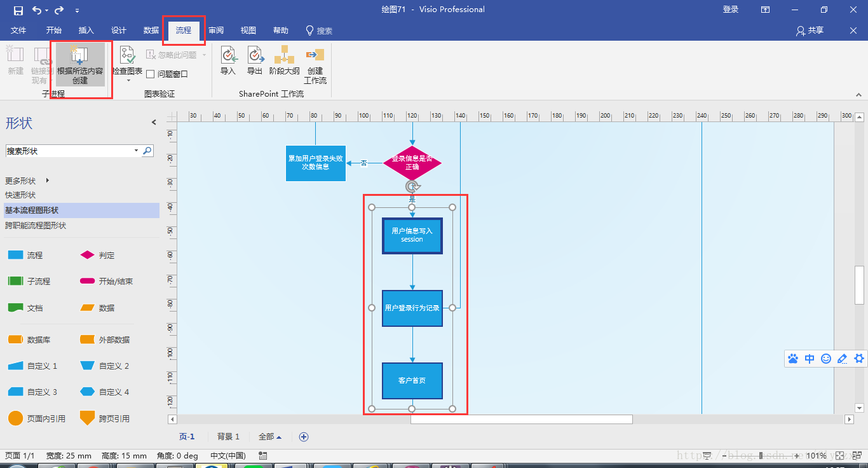Open the 帮助 tab
868x468 pixels.
pos(280,31)
